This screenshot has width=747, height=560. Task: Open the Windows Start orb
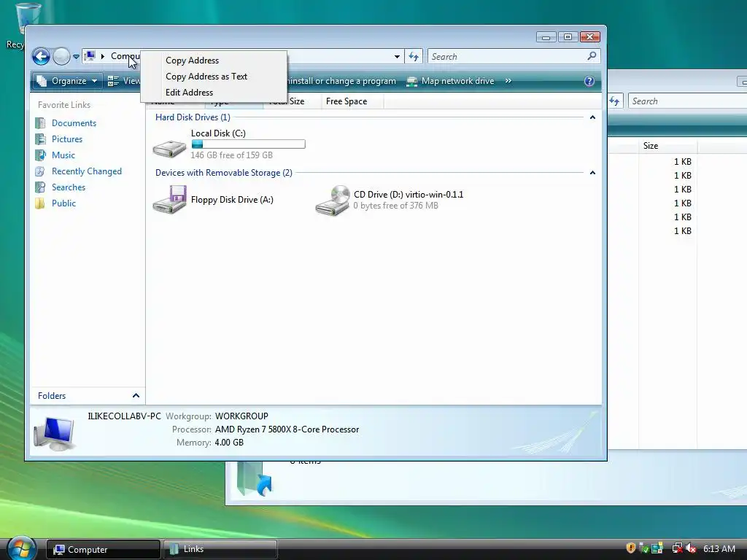click(x=21, y=548)
